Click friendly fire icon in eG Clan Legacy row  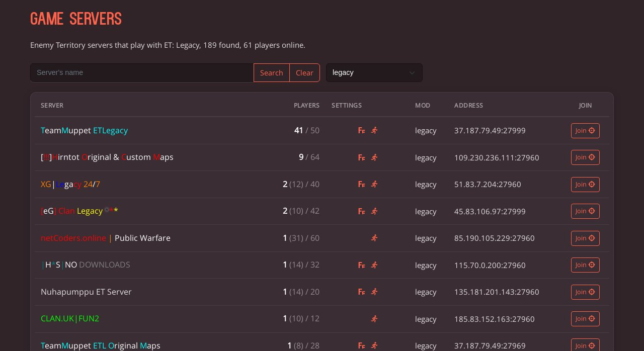click(361, 211)
